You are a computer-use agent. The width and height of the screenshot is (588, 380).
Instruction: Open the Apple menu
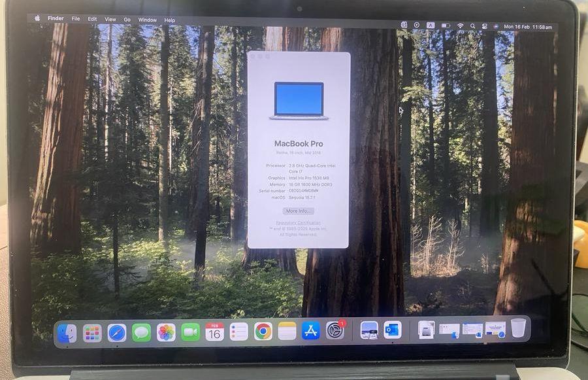point(37,18)
